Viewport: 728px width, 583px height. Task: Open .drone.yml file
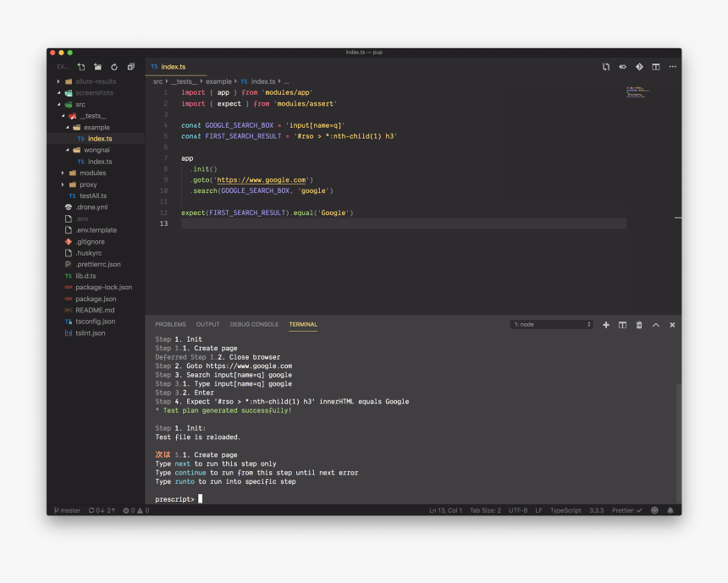coord(91,207)
